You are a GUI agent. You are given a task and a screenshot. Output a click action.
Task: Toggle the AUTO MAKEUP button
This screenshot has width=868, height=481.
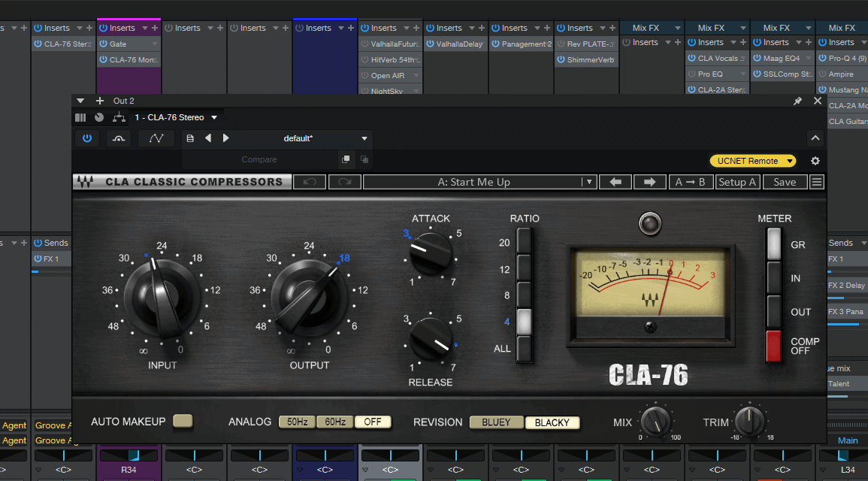[x=182, y=421]
